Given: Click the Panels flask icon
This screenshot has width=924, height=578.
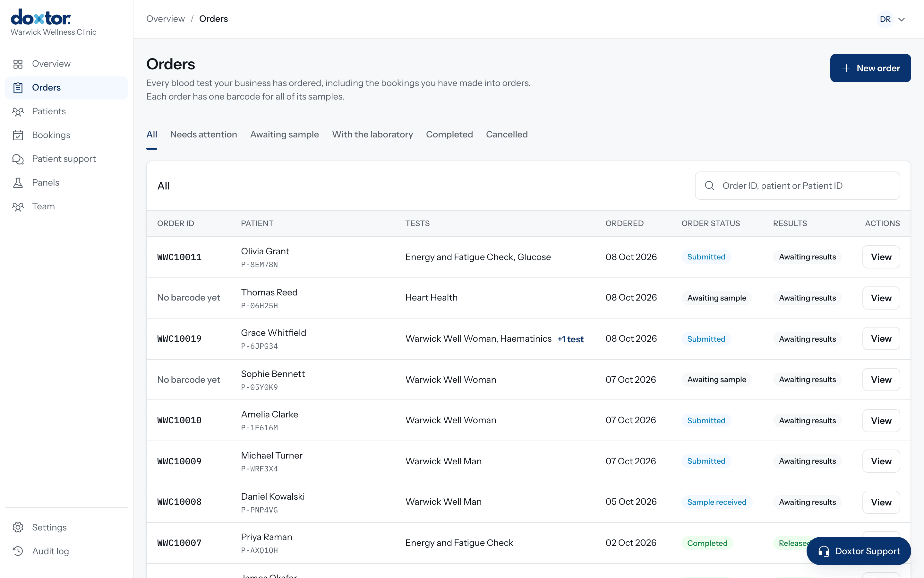Looking at the screenshot, I should click(18, 183).
